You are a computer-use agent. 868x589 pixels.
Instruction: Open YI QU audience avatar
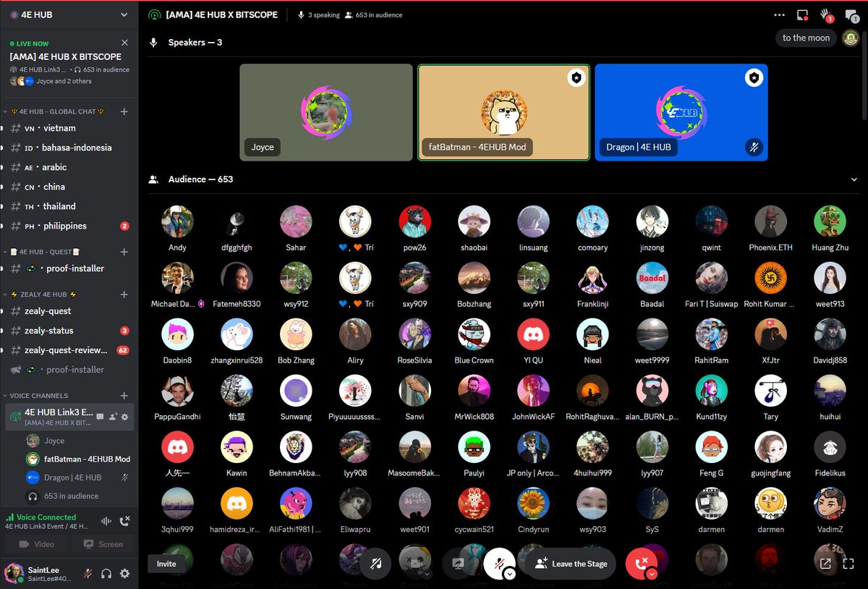(533, 334)
